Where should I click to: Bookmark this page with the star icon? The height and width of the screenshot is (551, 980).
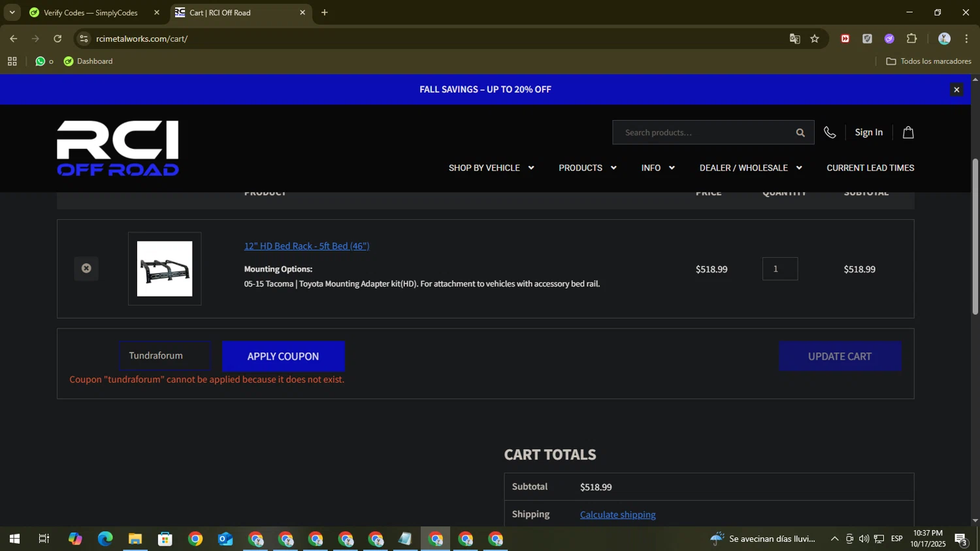point(815,39)
